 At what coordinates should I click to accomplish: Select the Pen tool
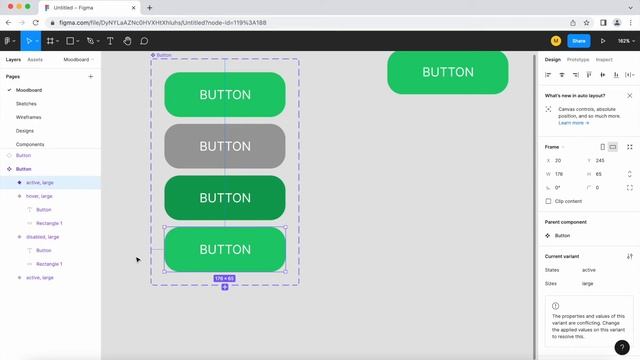click(x=90, y=41)
